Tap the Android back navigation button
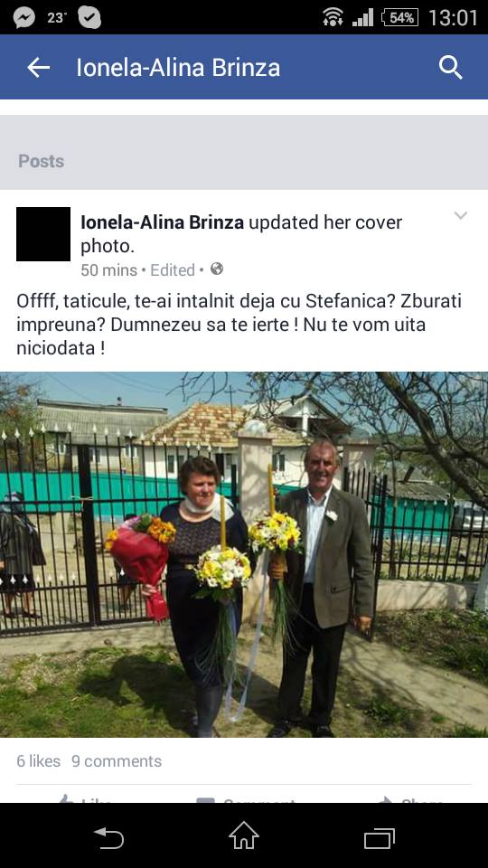Viewport: 488px width, 868px height. [x=108, y=837]
